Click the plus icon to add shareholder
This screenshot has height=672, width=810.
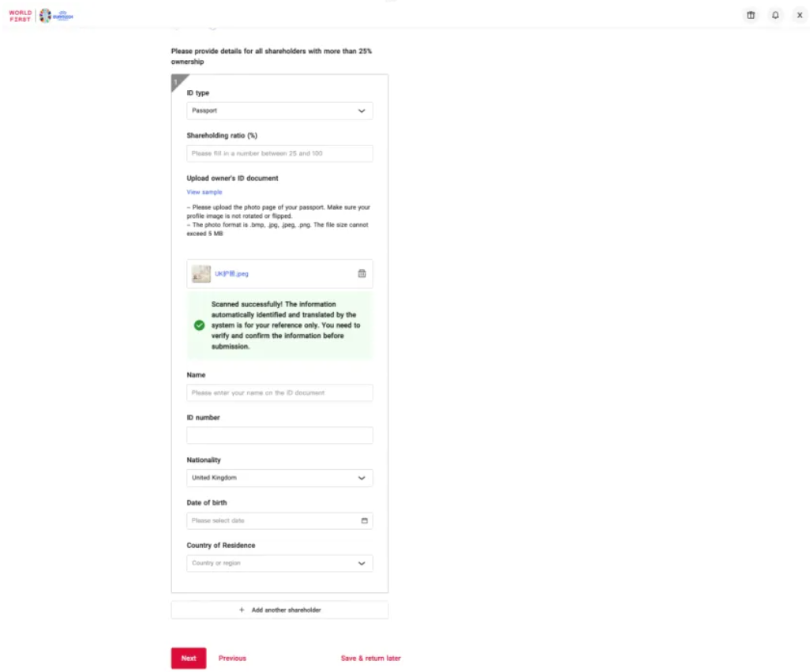242,610
